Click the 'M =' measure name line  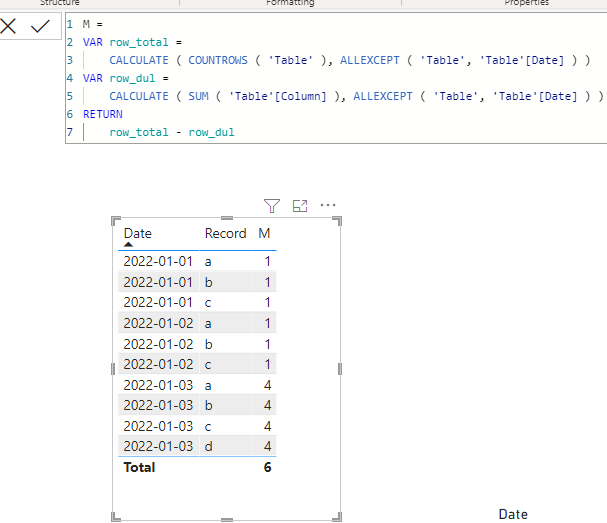93,24
